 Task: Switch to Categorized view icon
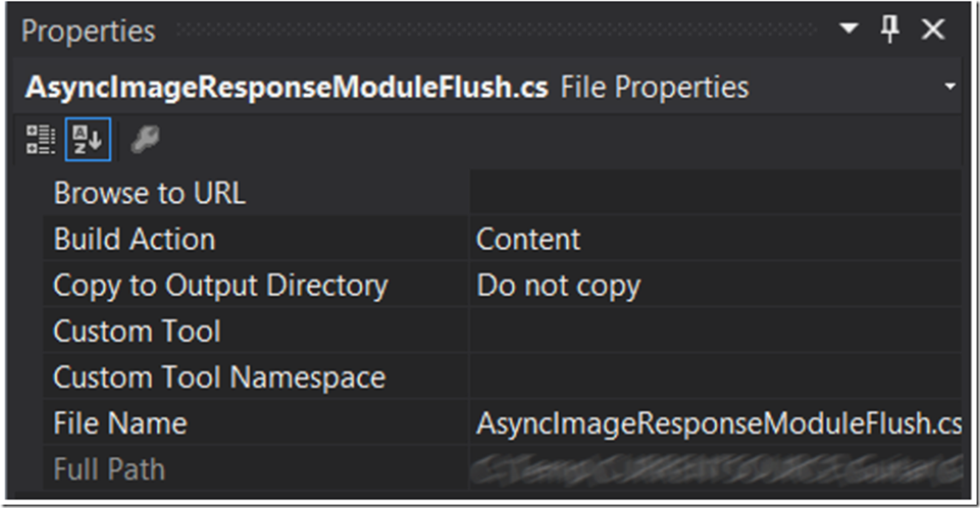[x=40, y=139]
